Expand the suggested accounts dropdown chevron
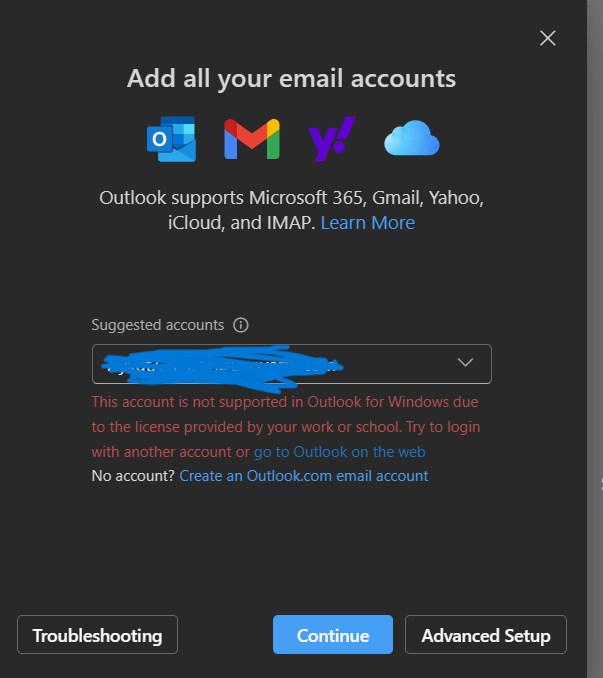Screen dimensions: 603x678 (465, 362)
